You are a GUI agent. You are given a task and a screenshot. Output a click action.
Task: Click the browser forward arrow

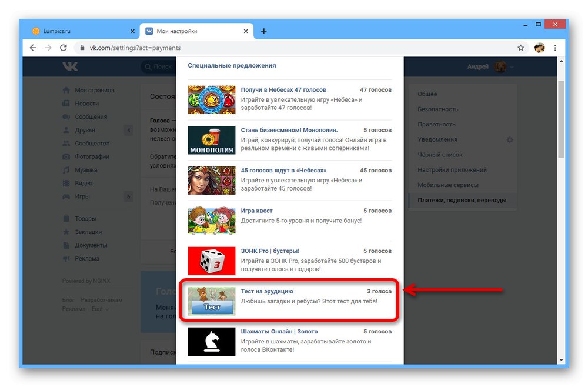(48, 48)
